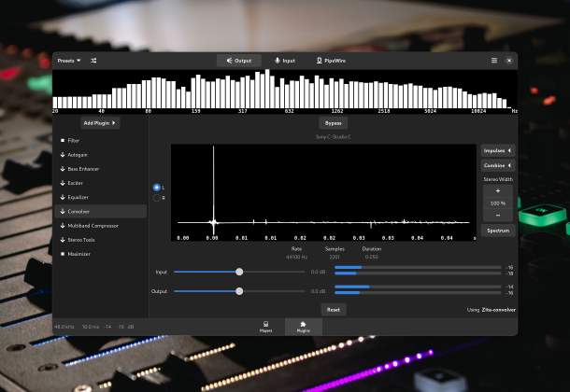Click the Input gain slider handle

[x=239, y=272]
